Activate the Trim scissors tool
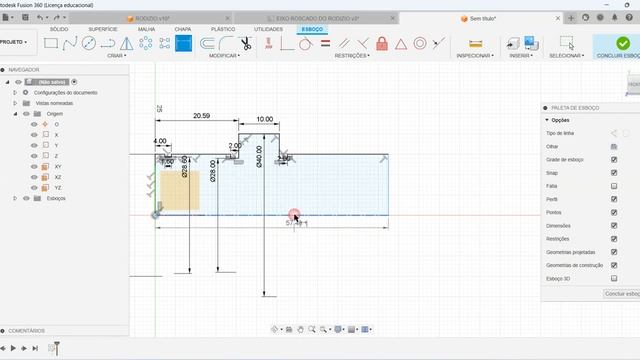This screenshot has height=360, width=640. point(246,43)
